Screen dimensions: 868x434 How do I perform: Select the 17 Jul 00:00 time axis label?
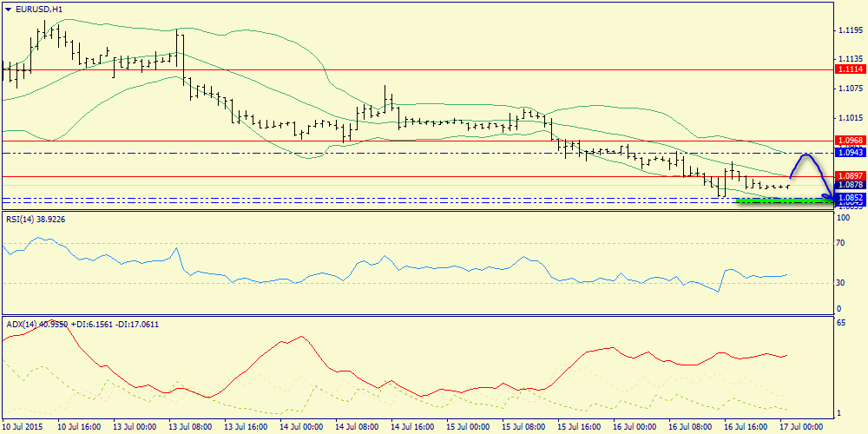(x=802, y=427)
